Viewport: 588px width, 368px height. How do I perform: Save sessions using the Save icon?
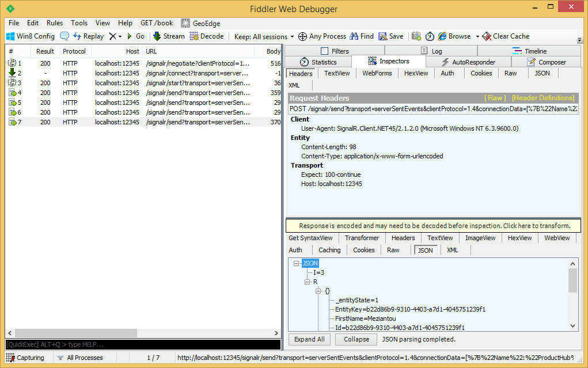(x=390, y=36)
